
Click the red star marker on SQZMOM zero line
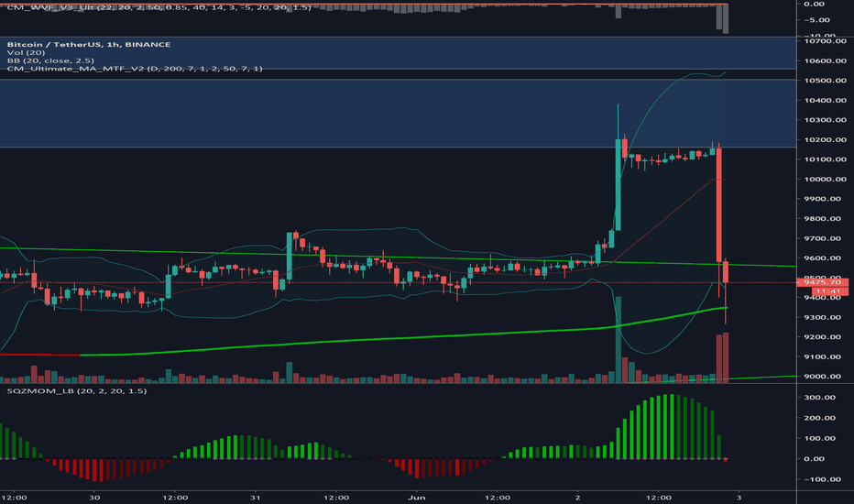click(726, 459)
